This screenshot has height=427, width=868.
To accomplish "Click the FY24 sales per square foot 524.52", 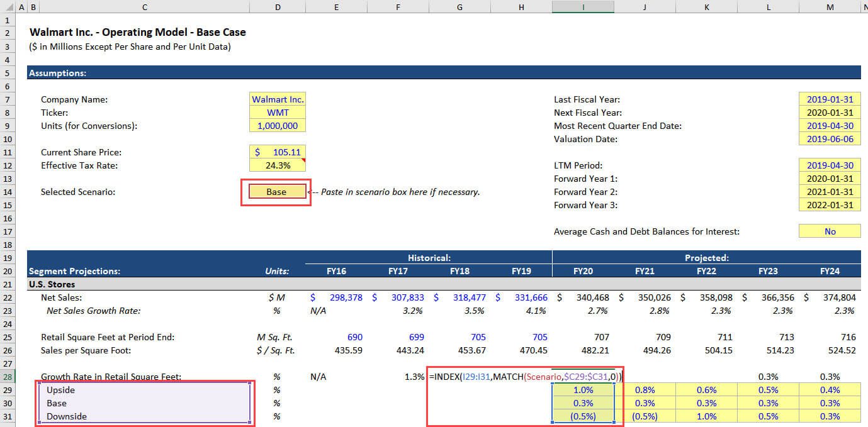I will (x=830, y=350).
